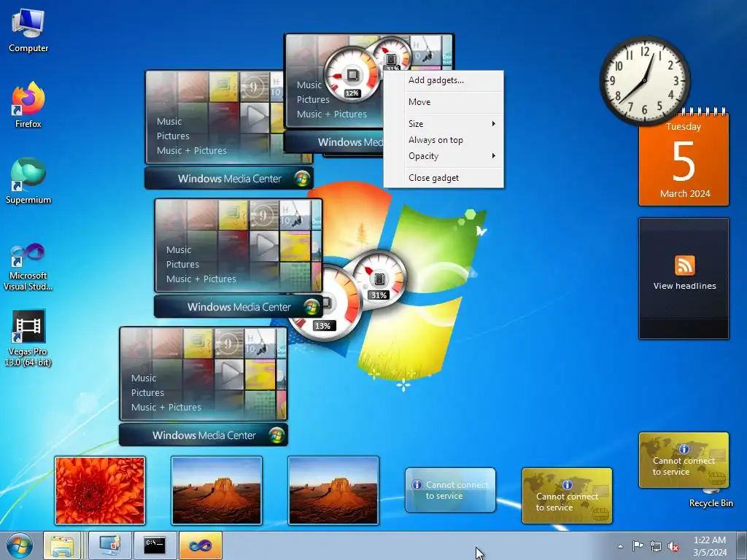This screenshot has width=747, height=560.
Task: Select the Recycle Bin desktop label
Action: tap(711, 503)
